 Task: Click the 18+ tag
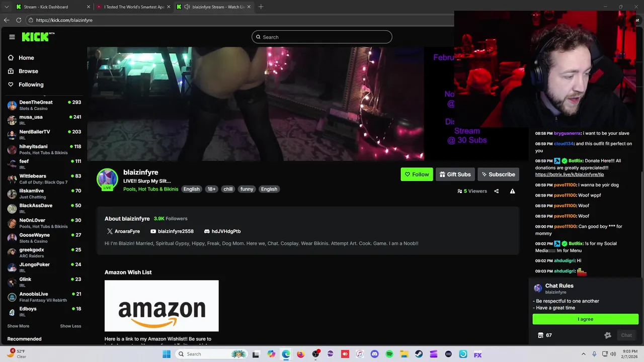click(211, 189)
